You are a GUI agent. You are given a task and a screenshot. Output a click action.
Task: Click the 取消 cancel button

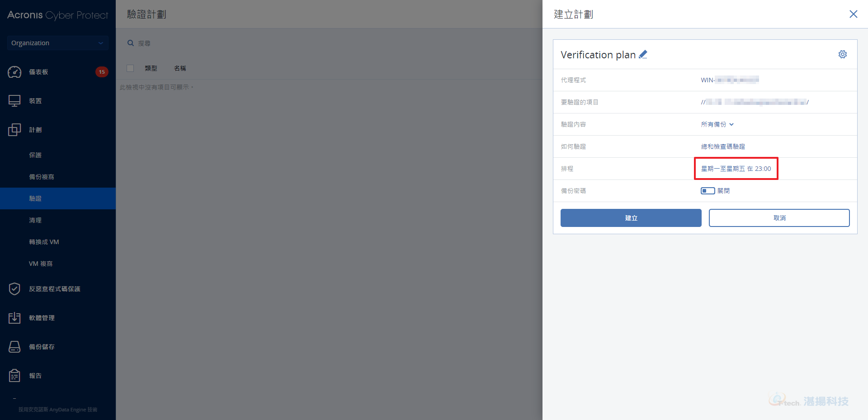(x=779, y=218)
